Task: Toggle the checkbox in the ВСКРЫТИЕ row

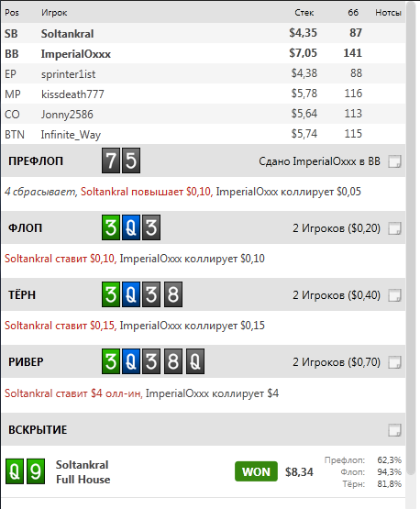Action: [394, 430]
